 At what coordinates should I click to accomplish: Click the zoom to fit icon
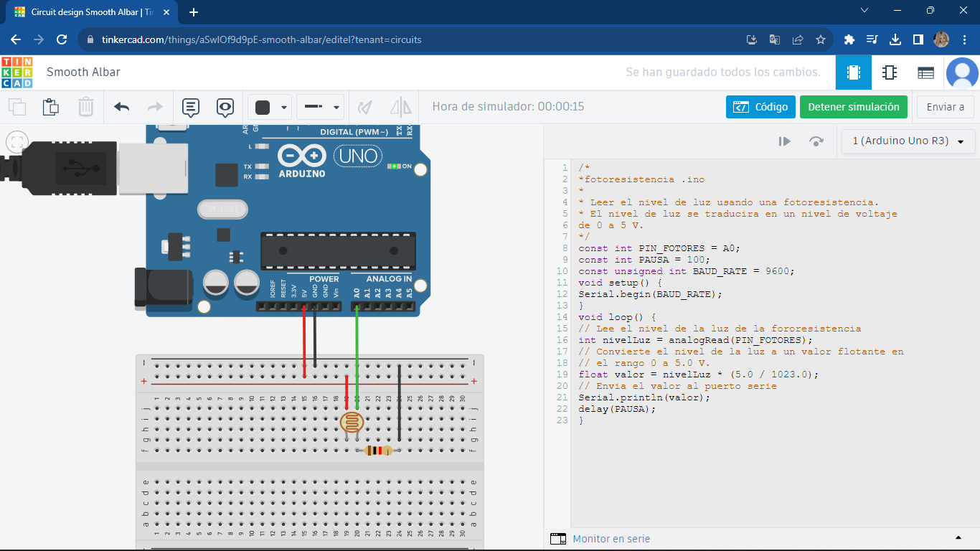coord(18,141)
